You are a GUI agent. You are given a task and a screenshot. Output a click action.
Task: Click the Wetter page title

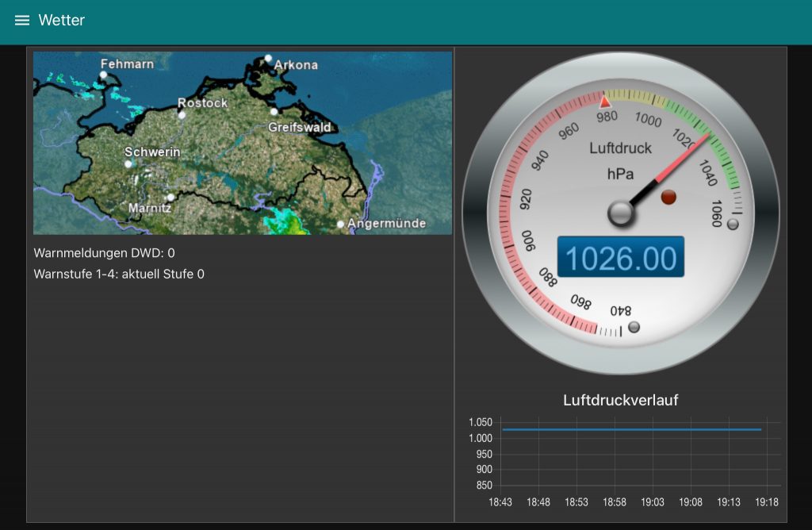pyautogui.click(x=62, y=21)
